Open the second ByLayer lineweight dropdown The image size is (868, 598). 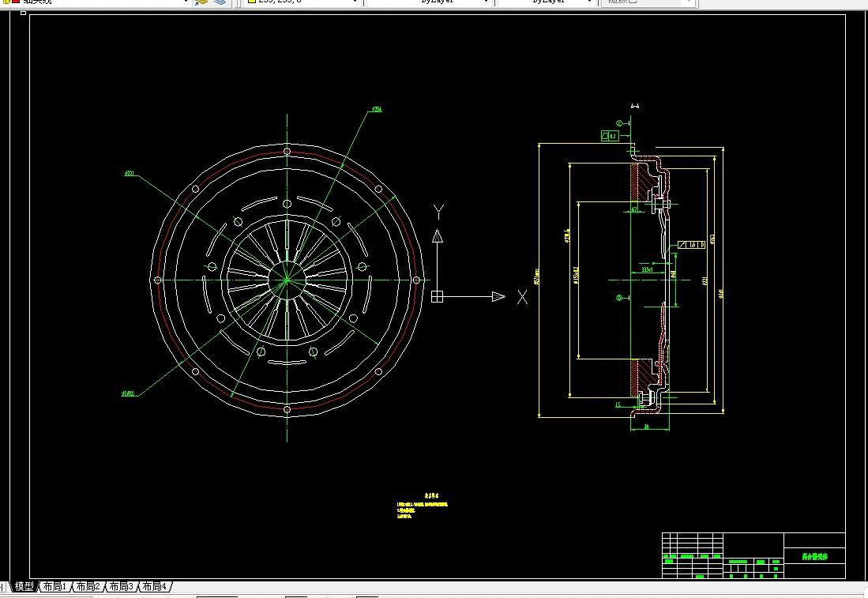[x=589, y=2]
